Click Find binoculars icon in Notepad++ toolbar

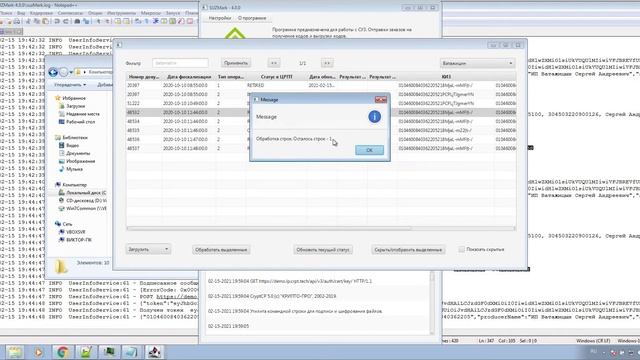pyautogui.click(x=77, y=21)
